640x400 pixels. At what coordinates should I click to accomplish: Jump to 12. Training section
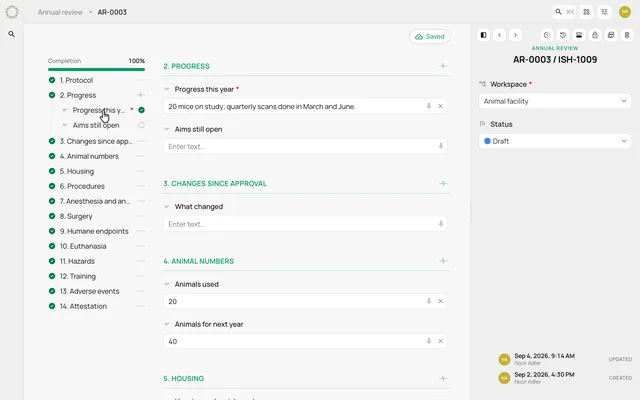pyautogui.click(x=78, y=276)
